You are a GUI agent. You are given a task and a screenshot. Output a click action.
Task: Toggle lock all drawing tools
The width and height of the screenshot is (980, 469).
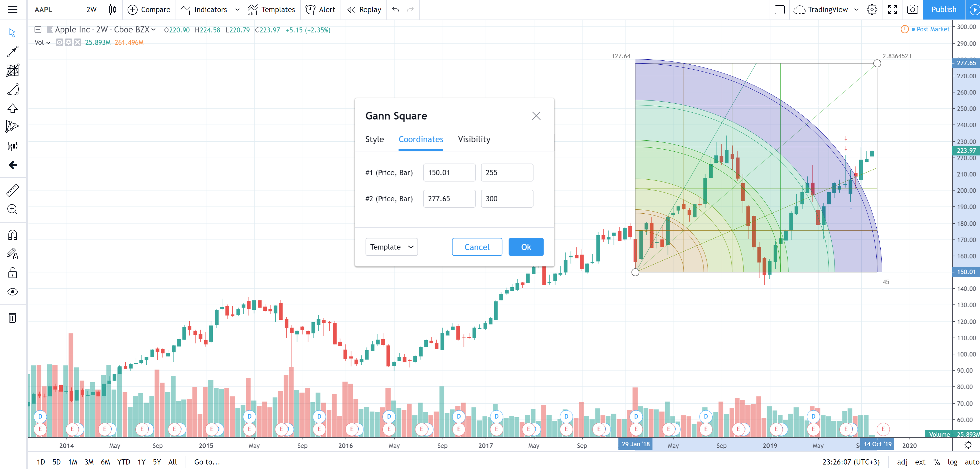[x=13, y=272]
